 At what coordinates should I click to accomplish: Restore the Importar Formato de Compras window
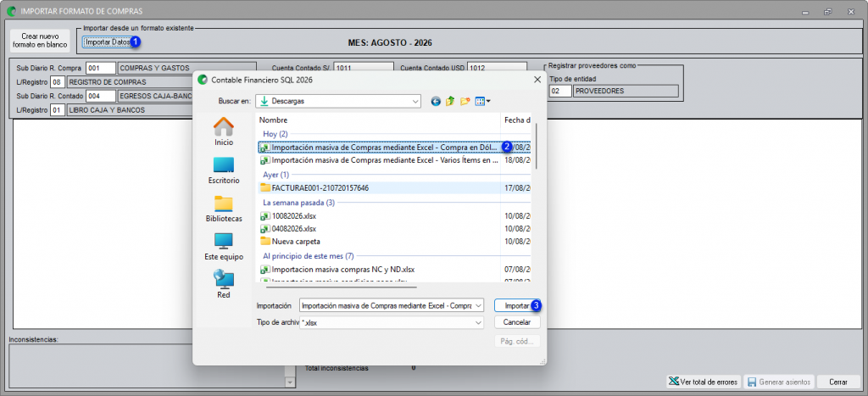827,11
